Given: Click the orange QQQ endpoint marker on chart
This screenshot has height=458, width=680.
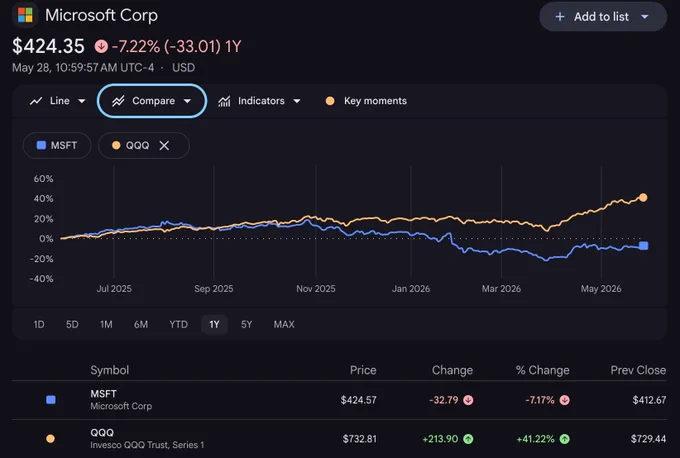Looking at the screenshot, I should pyautogui.click(x=643, y=198).
